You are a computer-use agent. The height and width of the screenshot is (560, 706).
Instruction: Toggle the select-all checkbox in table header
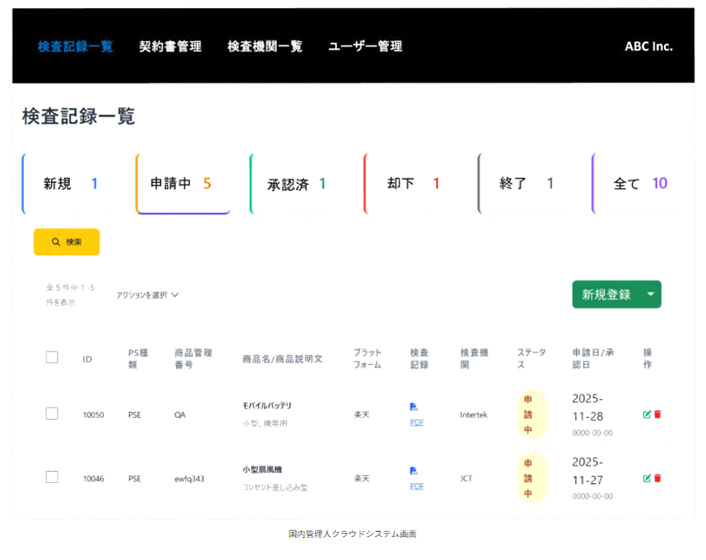click(x=52, y=357)
